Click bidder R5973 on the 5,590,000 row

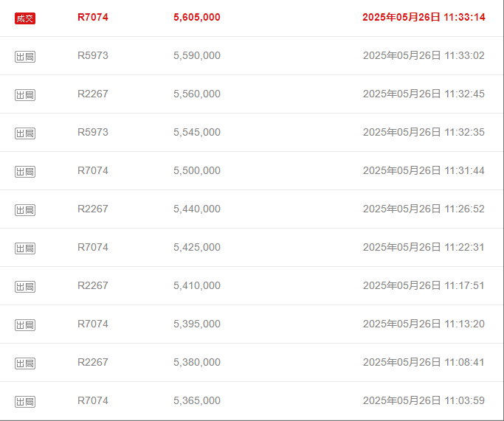click(x=93, y=55)
